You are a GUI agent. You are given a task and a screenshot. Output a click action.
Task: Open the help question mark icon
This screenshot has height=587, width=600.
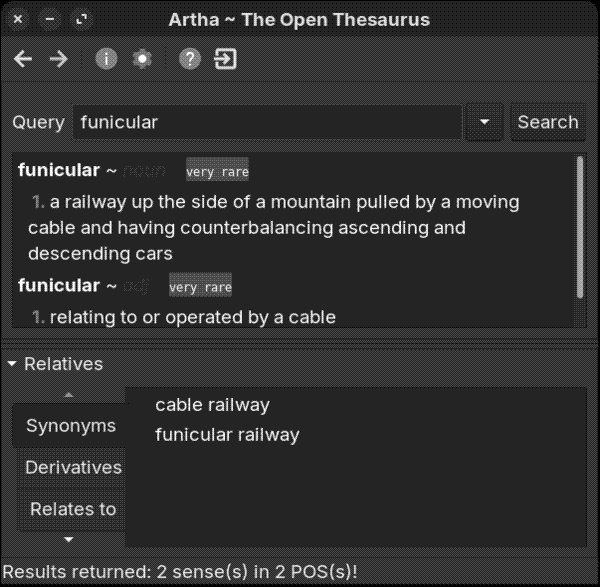[x=190, y=59]
